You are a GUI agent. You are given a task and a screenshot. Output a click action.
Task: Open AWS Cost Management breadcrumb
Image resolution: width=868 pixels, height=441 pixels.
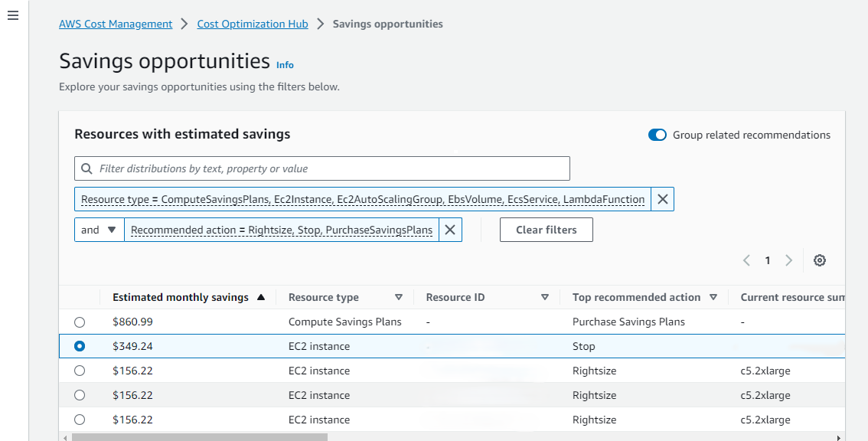click(116, 24)
